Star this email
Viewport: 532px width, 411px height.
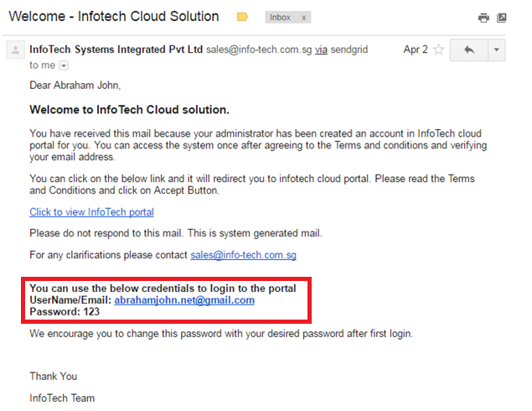pyautogui.click(x=437, y=50)
